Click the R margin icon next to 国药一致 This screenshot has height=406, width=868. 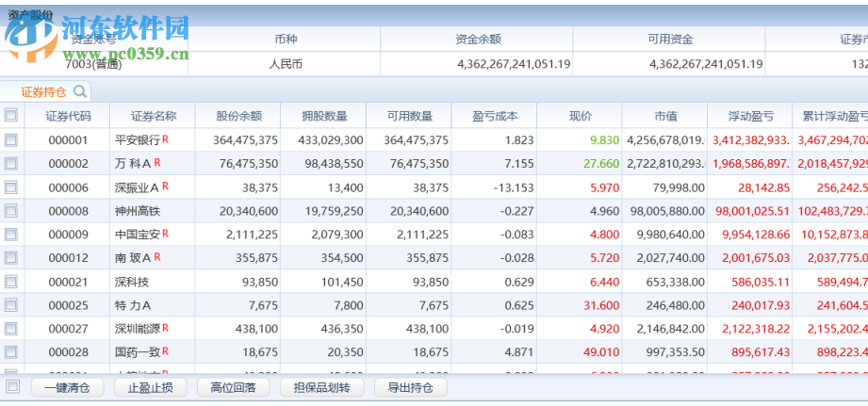(166, 351)
